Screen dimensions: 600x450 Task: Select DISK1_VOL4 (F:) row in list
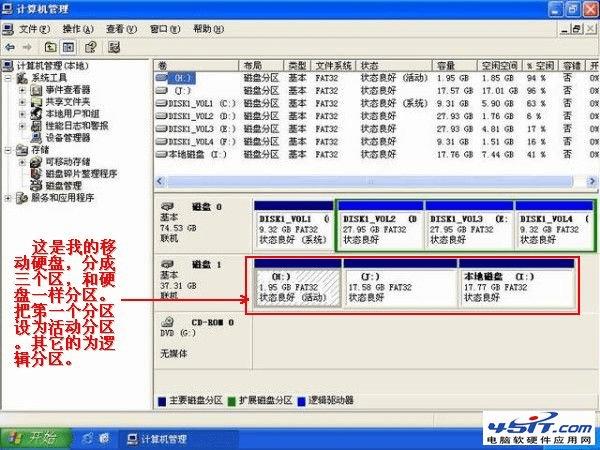coord(377,142)
